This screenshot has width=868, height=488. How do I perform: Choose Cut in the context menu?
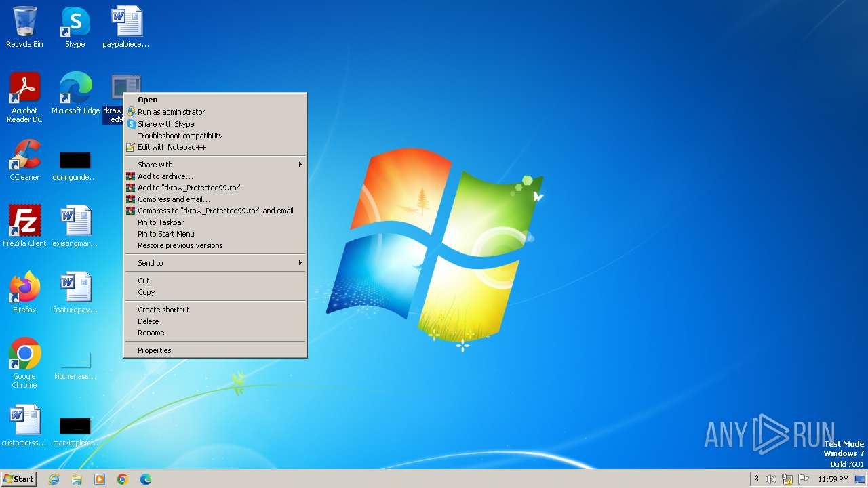(x=215, y=281)
